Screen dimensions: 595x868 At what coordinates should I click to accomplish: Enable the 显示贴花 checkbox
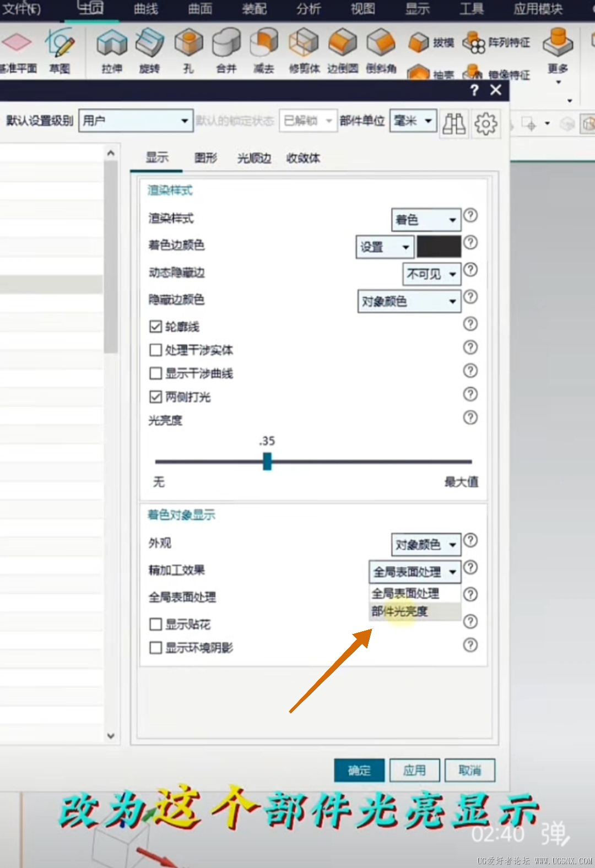155,624
